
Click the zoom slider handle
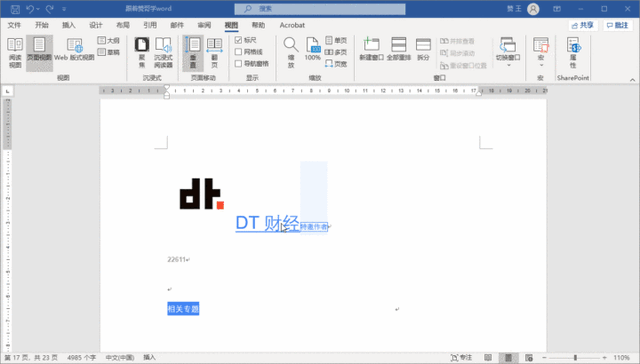point(575,358)
